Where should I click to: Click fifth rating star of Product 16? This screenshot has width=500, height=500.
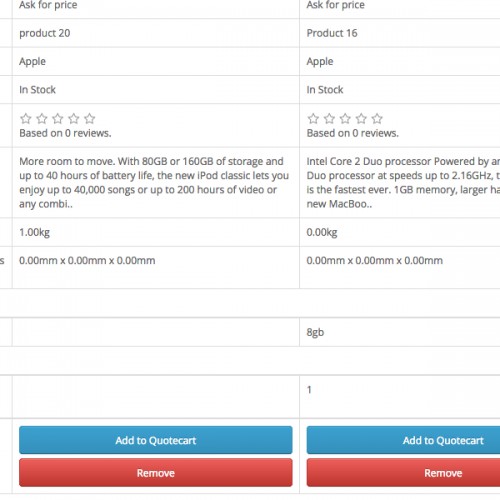pos(377,119)
